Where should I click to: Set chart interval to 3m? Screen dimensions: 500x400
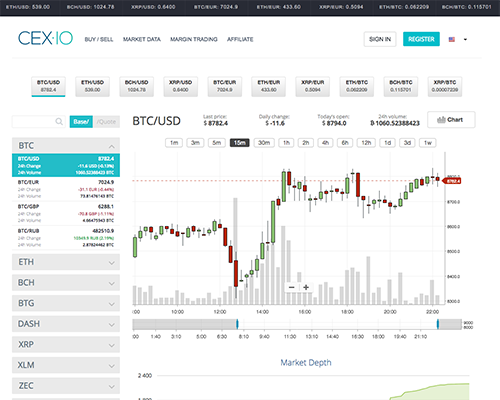(195, 143)
